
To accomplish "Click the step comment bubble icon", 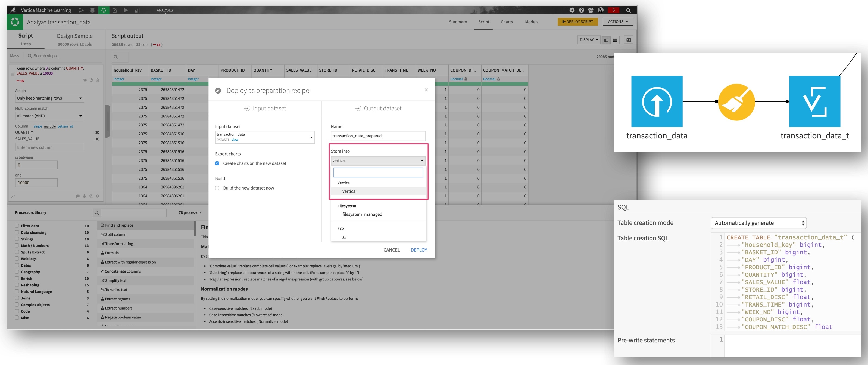I will pyautogui.click(x=78, y=196).
